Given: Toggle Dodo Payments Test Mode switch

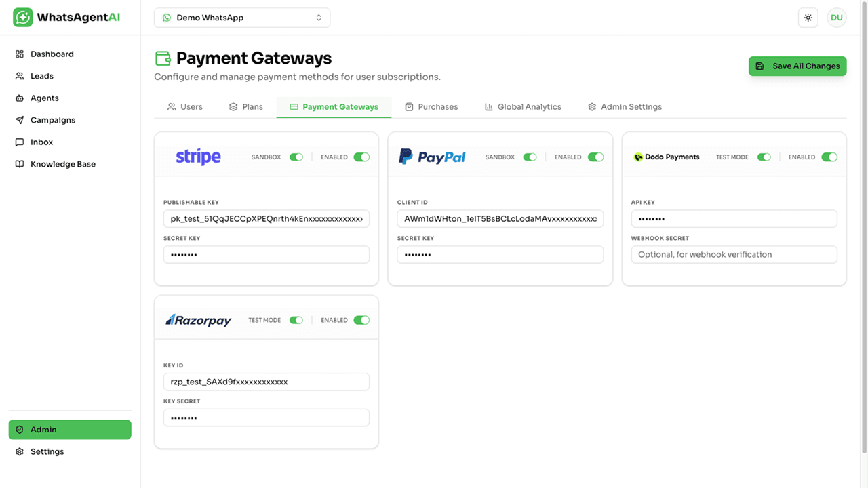Looking at the screenshot, I should pyautogui.click(x=764, y=157).
